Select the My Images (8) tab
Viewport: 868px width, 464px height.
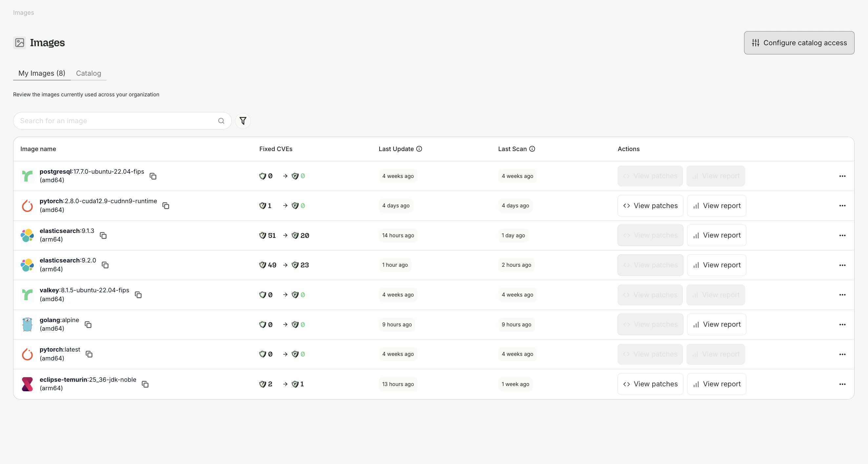coord(42,73)
